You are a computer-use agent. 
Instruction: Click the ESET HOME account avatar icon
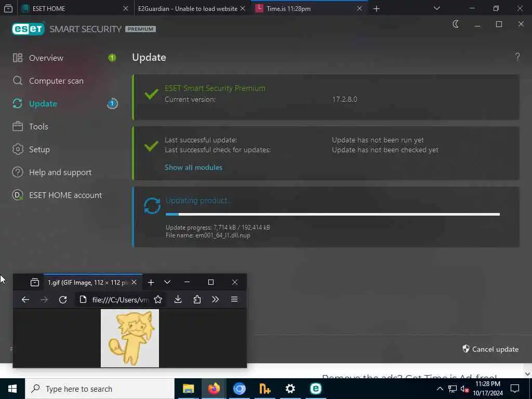pyautogui.click(x=18, y=195)
